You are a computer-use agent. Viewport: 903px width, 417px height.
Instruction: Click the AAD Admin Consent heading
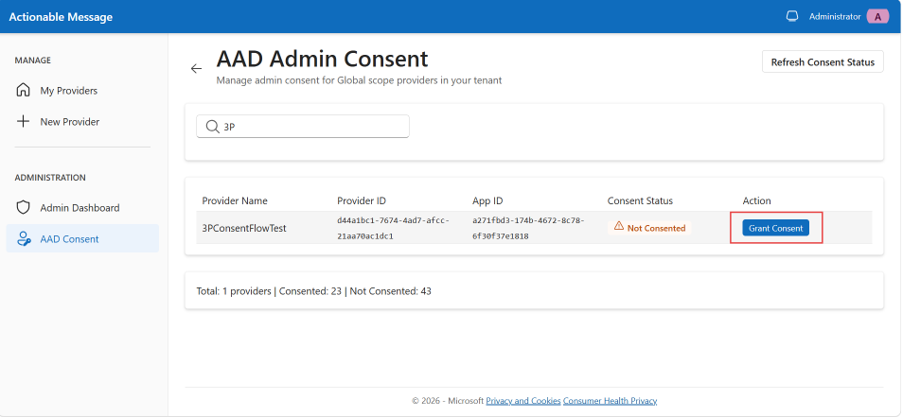[x=322, y=59]
